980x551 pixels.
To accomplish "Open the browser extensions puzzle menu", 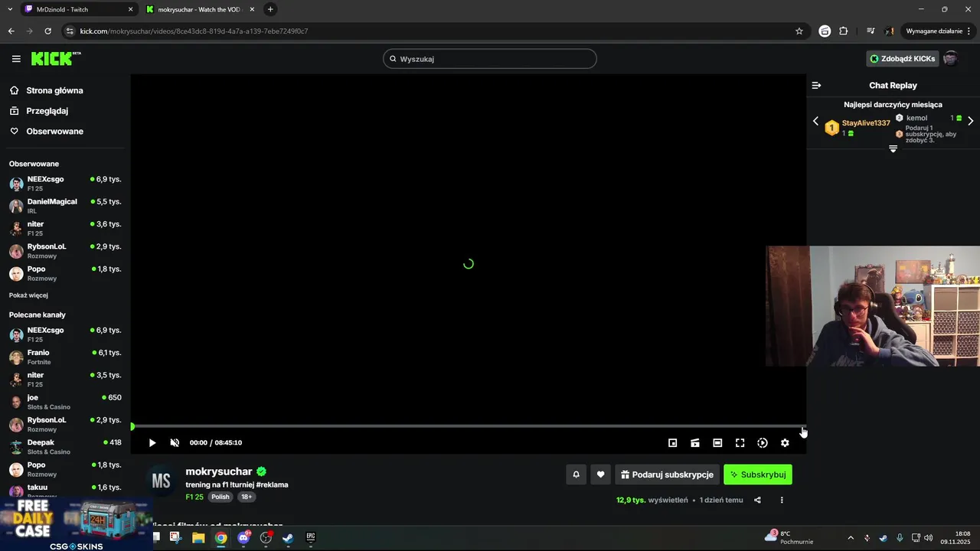I will coord(844,31).
